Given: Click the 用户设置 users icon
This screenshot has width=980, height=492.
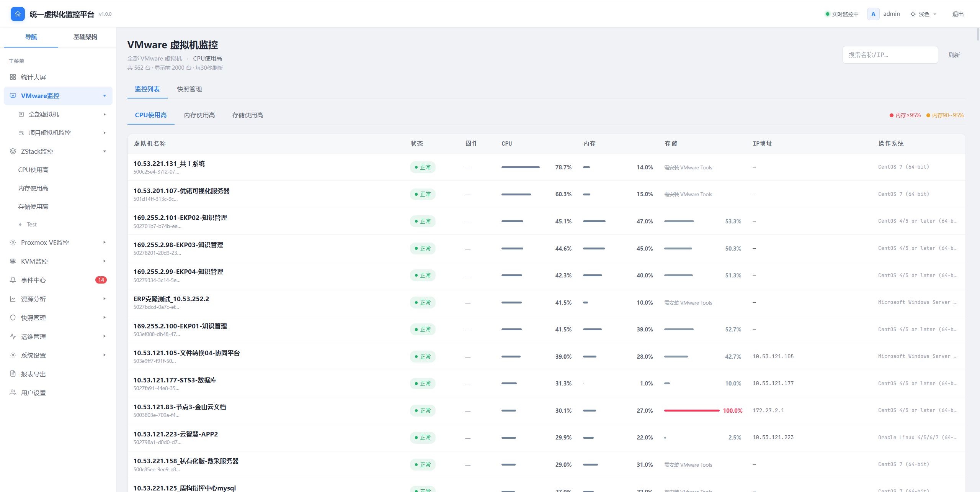Looking at the screenshot, I should (x=13, y=393).
